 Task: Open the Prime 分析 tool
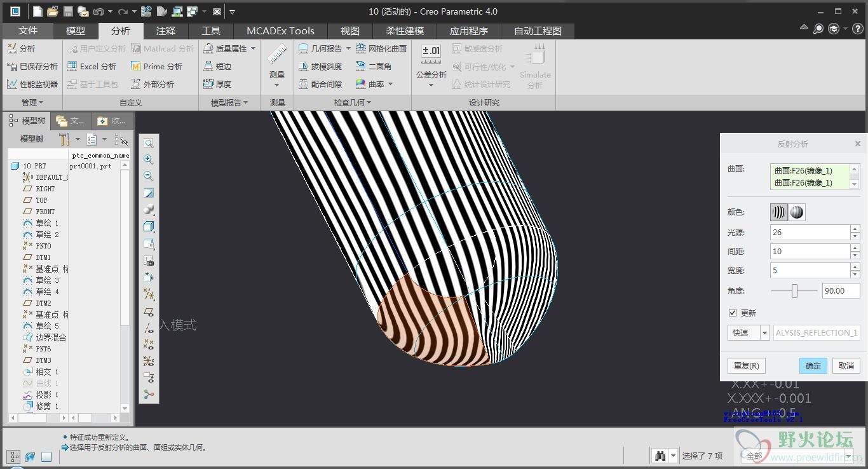coord(156,66)
